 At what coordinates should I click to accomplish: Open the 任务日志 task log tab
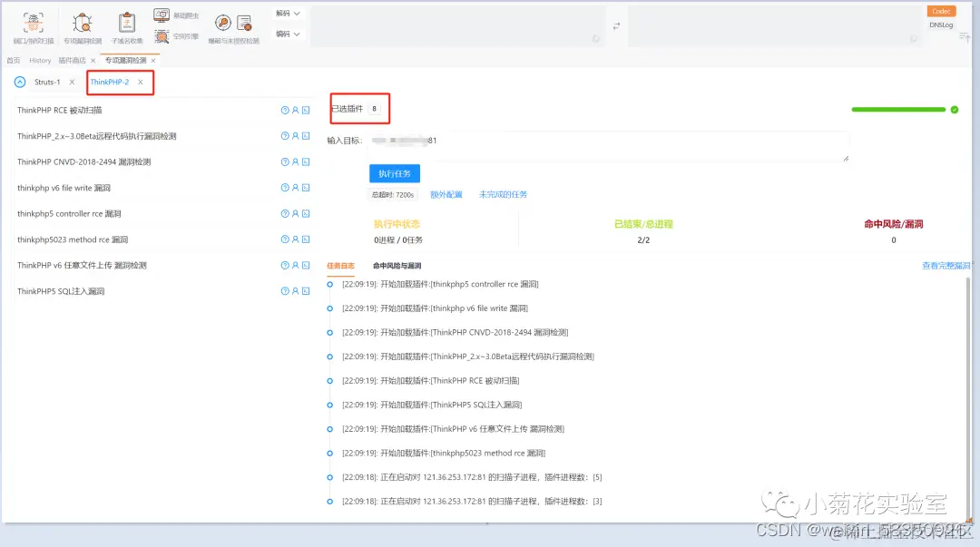click(x=340, y=266)
